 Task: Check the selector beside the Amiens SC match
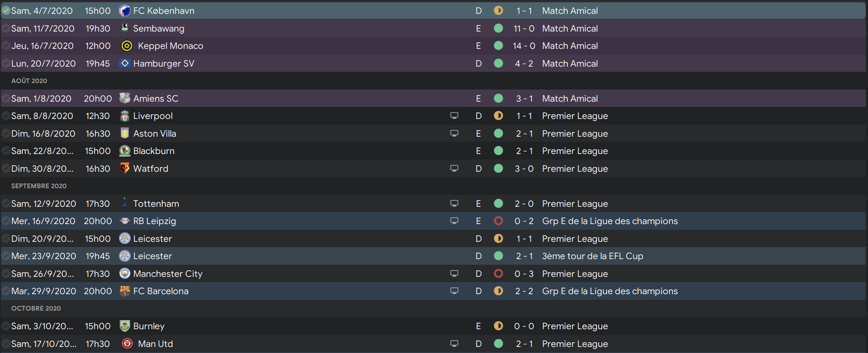coord(6,99)
